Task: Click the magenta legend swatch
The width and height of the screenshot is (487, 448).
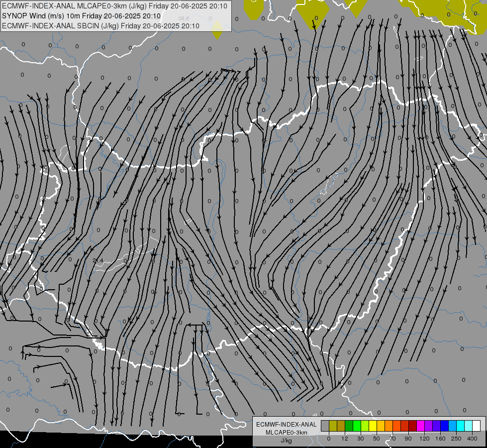Action: tap(420, 426)
